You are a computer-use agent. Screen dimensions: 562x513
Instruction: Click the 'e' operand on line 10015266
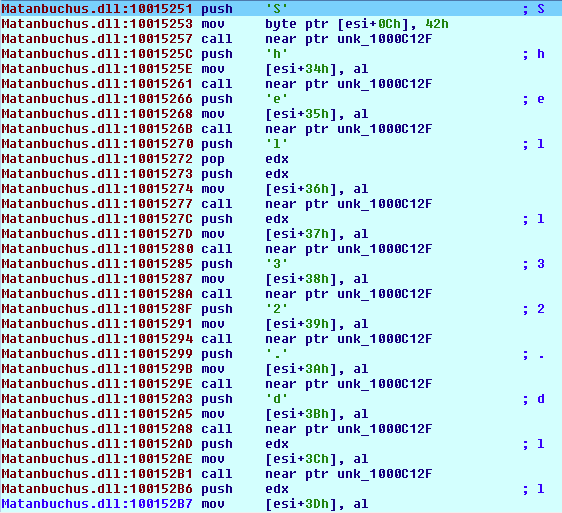[x=277, y=99]
